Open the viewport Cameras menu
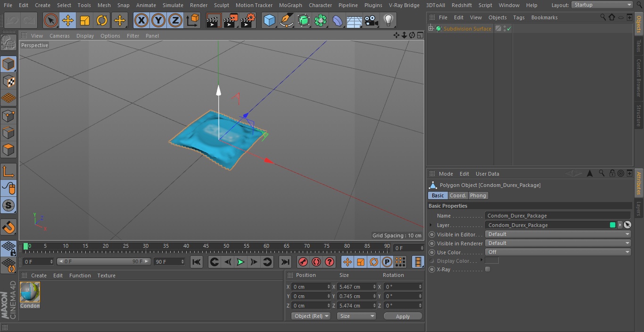This screenshot has height=332, width=644. [59, 36]
